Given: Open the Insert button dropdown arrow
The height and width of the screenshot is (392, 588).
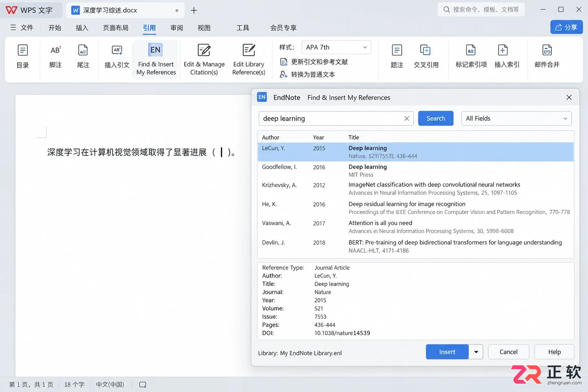Looking at the screenshot, I should pos(476,352).
